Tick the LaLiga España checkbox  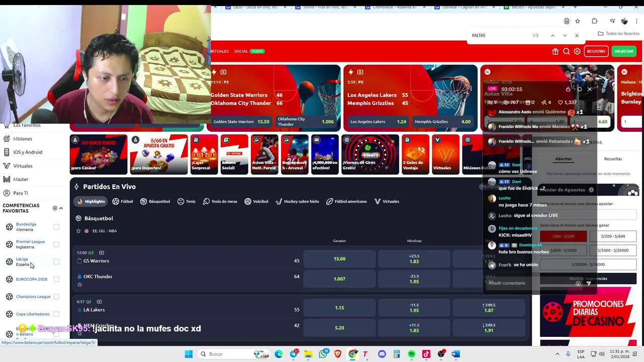(x=56, y=262)
